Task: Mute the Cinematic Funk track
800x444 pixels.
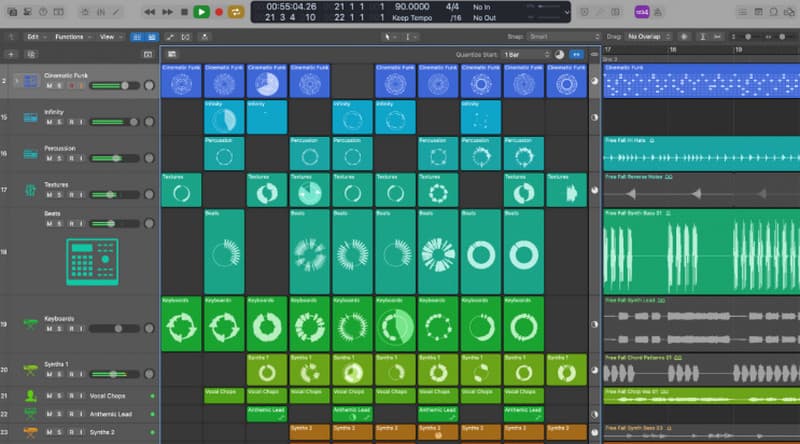Action: [x=49, y=86]
